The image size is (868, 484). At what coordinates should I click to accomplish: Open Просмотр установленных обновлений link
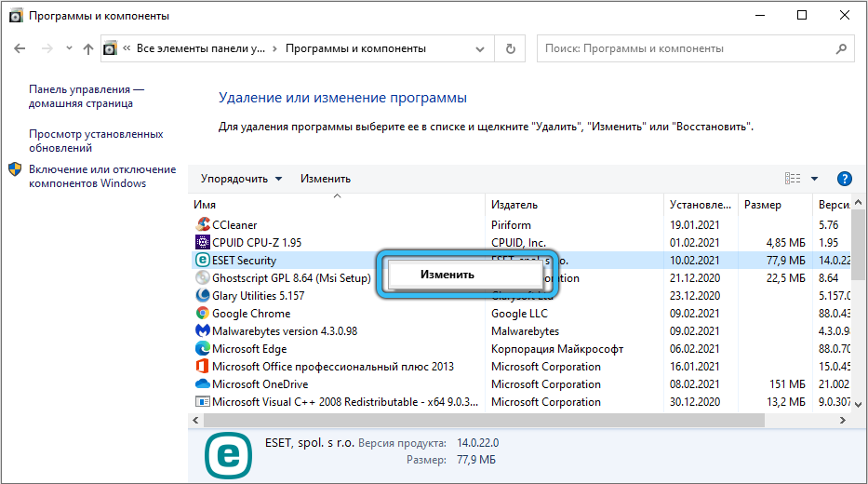point(96,141)
